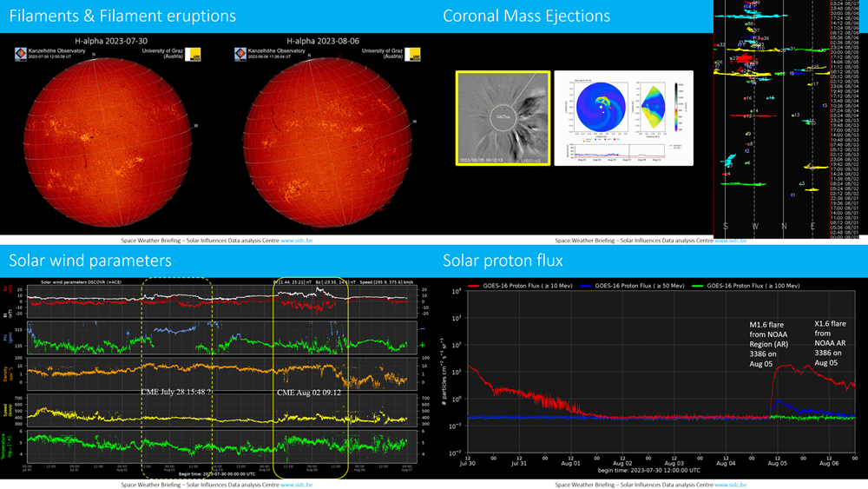Image resolution: width=868 pixels, height=489 pixels.
Task: Open sidc.be link under Filaments slide
Action: (x=296, y=240)
